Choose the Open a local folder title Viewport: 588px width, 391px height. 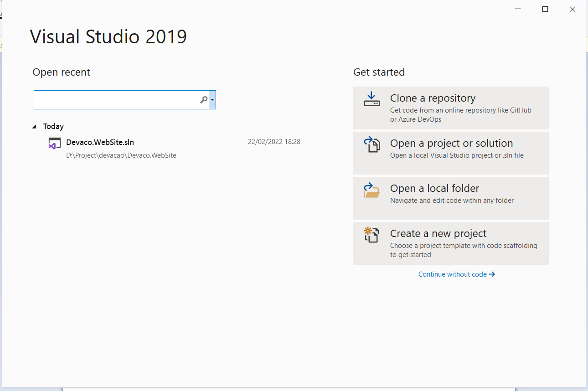click(434, 188)
